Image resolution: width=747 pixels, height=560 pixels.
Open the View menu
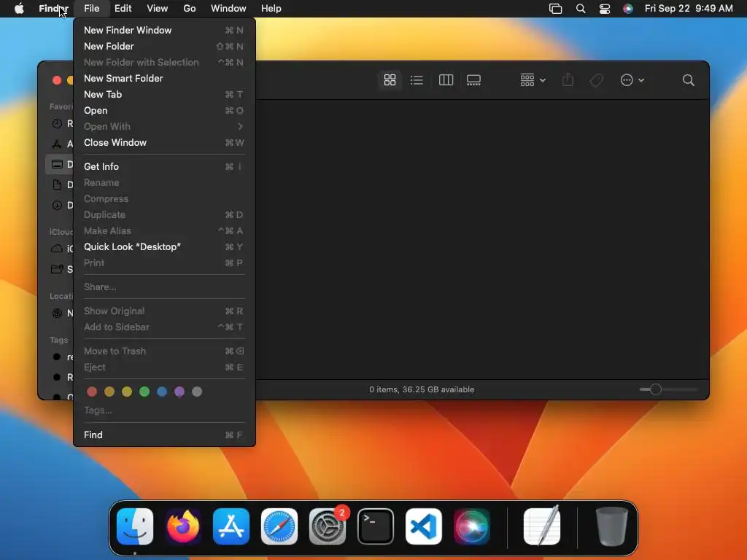158,9
